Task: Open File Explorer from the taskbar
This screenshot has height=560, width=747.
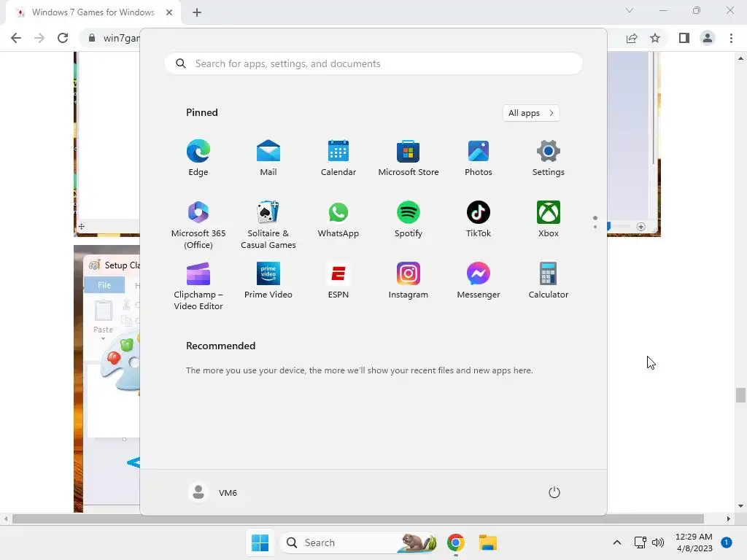Action: click(x=488, y=542)
